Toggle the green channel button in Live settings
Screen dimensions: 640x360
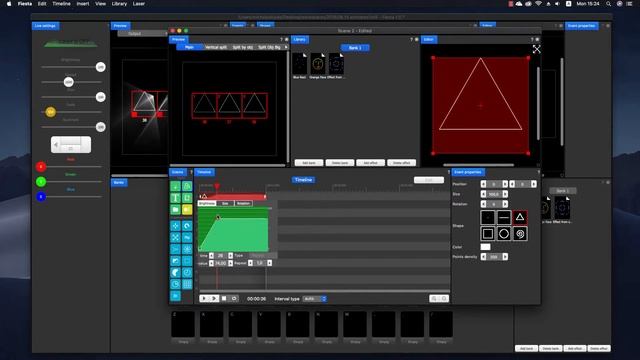coord(41,182)
